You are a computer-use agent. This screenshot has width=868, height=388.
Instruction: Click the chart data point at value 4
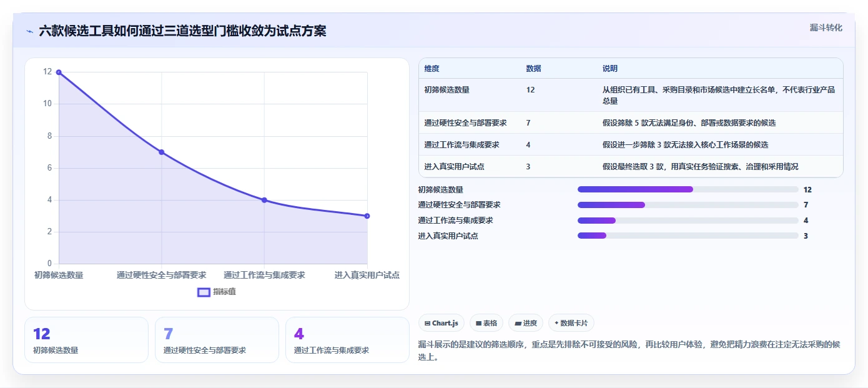(264, 200)
